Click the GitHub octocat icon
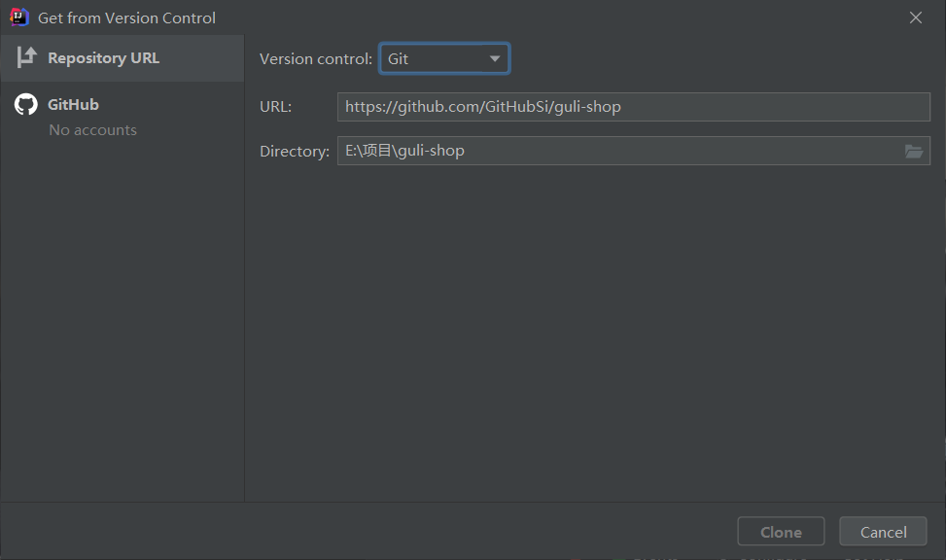The width and height of the screenshot is (946, 560). click(x=26, y=104)
